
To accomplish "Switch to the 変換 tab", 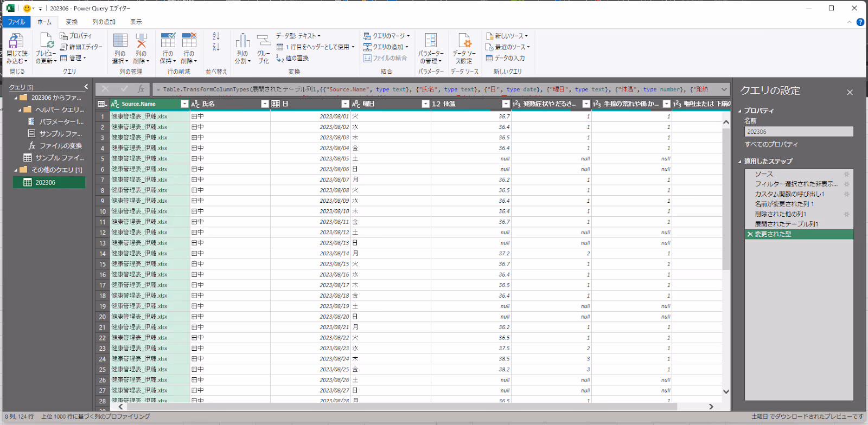I will click(72, 22).
